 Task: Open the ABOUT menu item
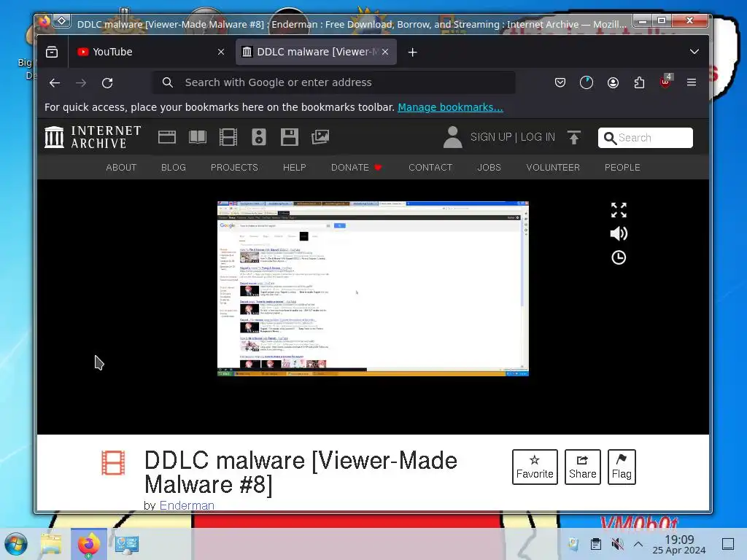(x=121, y=168)
